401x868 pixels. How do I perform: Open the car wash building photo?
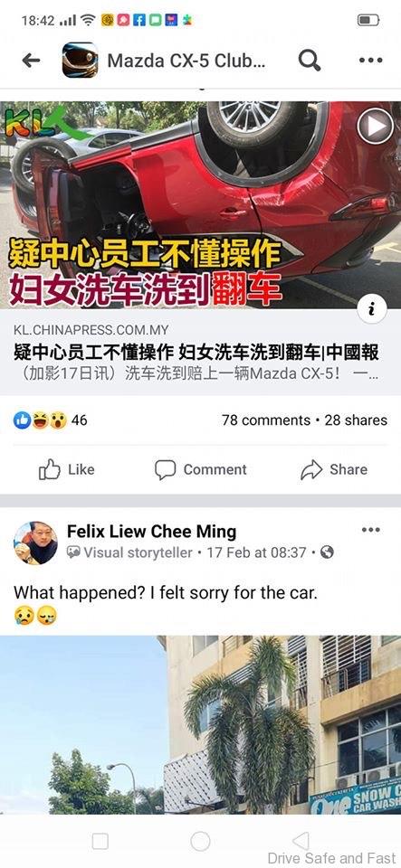tap(201, 724)
